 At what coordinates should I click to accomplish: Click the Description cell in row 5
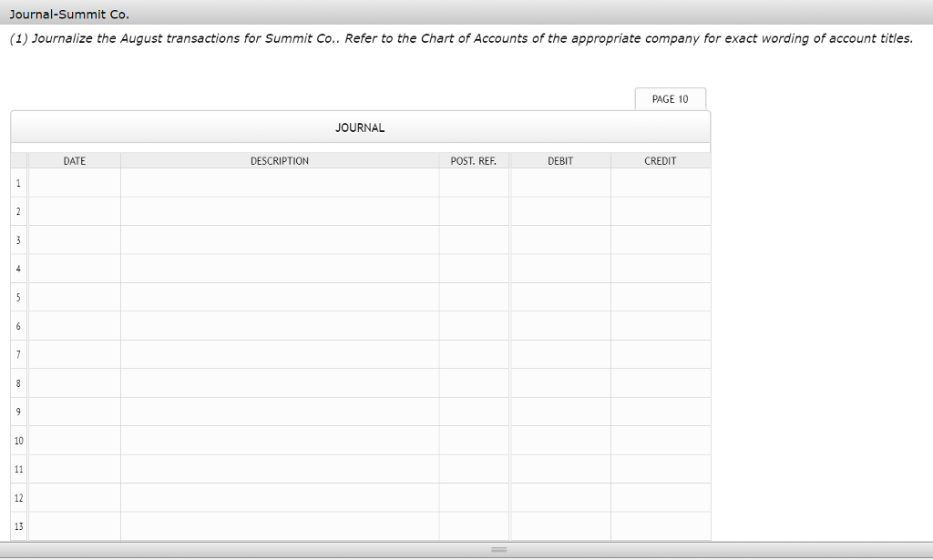tap(280, 297)
